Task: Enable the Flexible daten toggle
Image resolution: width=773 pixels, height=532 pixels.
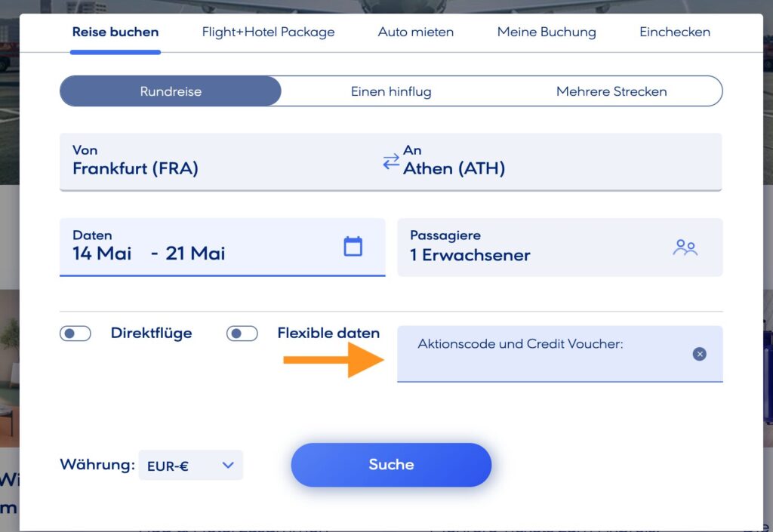Action: point(242,333)
